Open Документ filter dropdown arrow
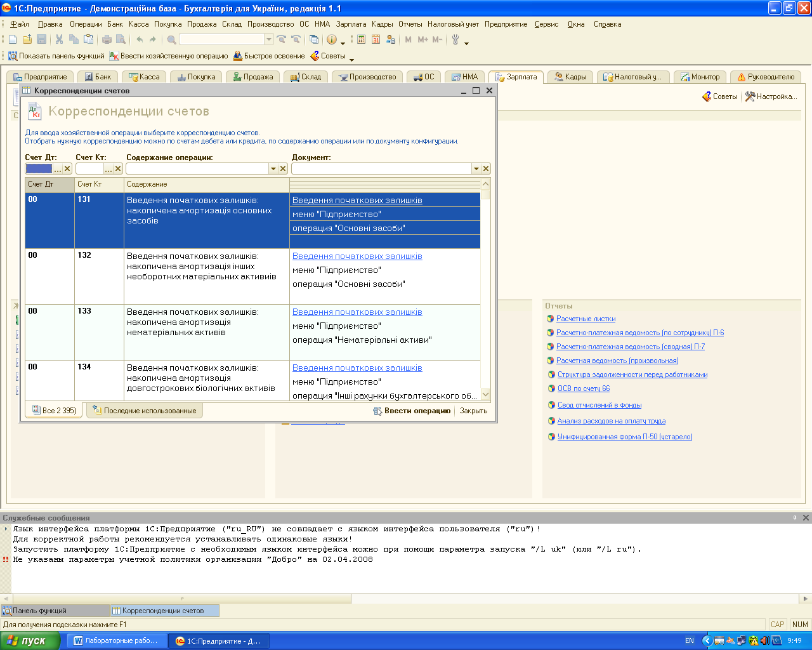Image resolution: width=812 pixels, height=650 pixels. click(x=476, y=169)
